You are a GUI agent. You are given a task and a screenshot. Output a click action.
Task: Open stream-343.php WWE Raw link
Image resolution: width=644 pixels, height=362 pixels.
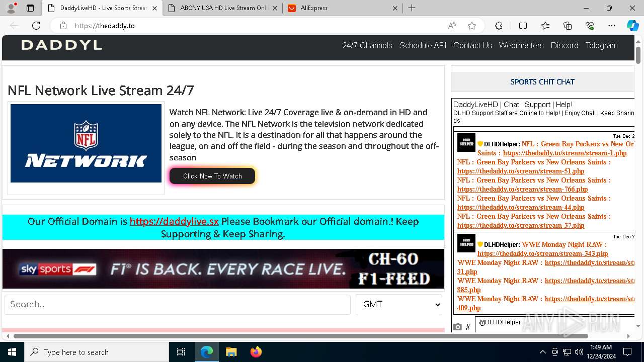click(542, 254)
